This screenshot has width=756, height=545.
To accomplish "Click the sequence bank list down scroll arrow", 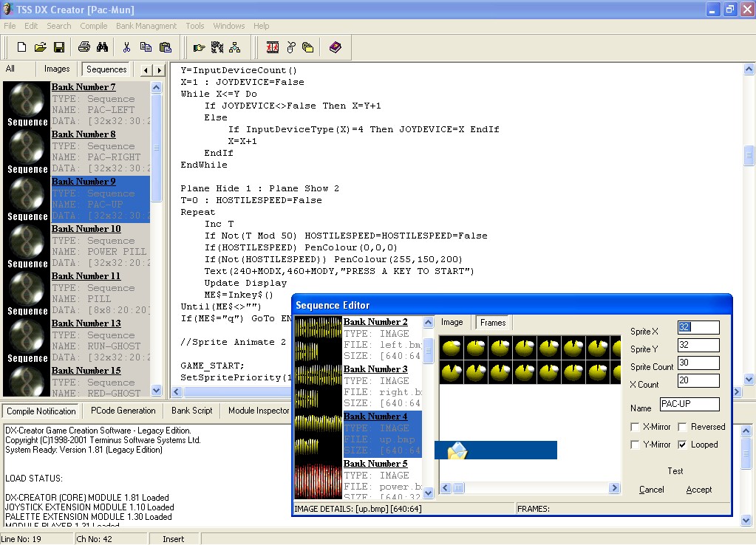I will 156,390.
